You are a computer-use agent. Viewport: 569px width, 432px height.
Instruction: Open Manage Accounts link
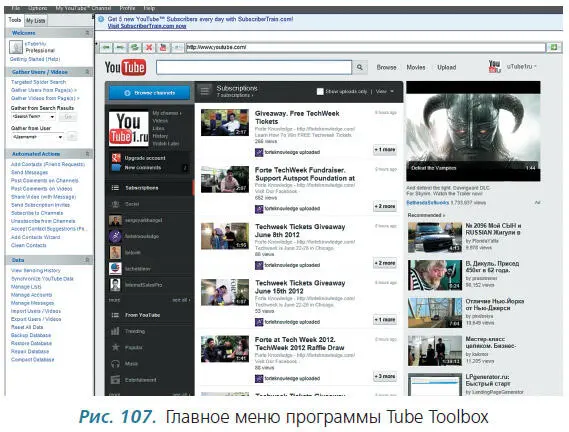pyautogui.click(x=32, y=295)
